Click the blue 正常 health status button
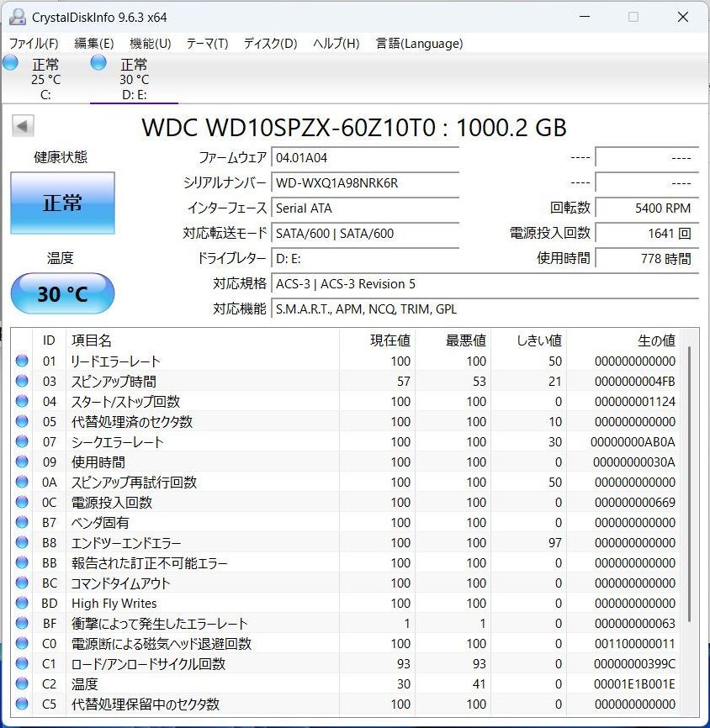Screen dimensions: 710x728 tap(62, 203)
